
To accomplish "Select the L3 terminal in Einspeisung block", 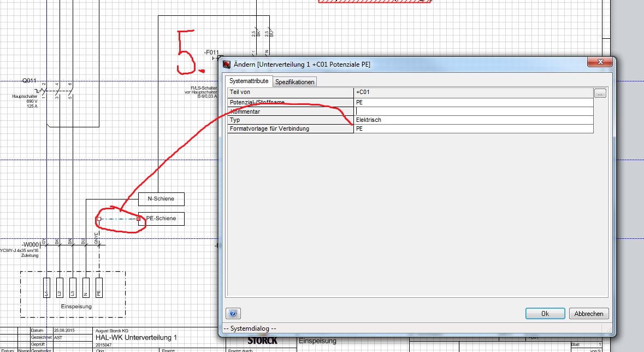I will (73, 288).
